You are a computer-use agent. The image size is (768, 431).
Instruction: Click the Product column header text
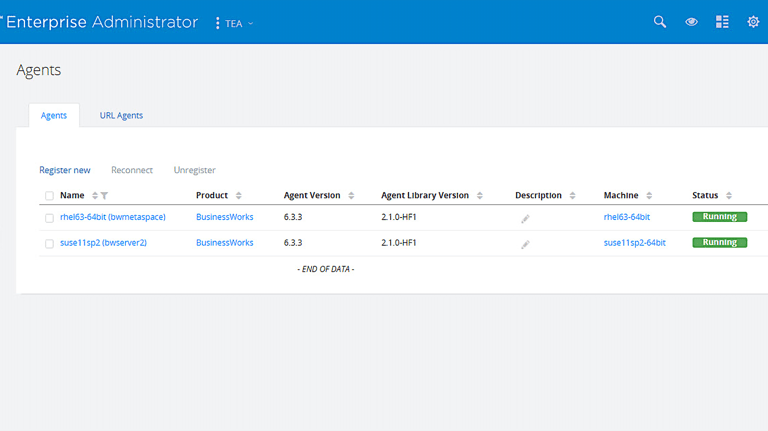(212, 195)
